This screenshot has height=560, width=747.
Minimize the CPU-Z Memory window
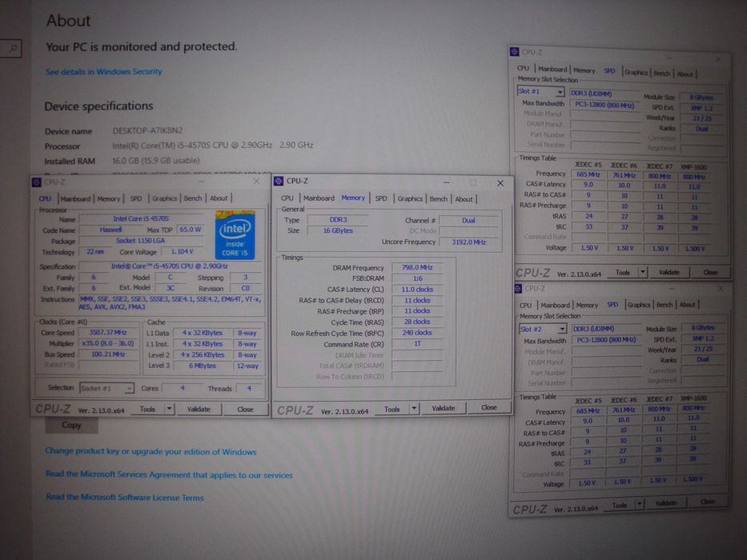pyautogui.click(x=447, y=182)
